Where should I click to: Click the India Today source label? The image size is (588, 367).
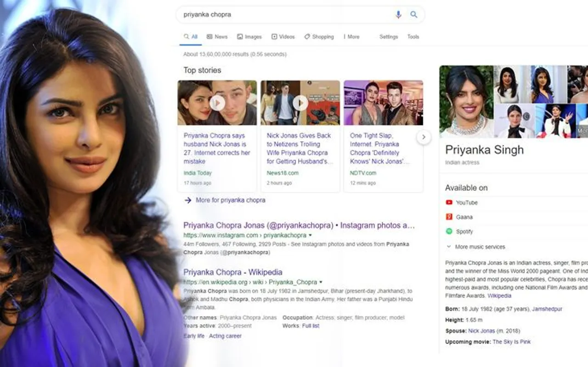[198, 173]
